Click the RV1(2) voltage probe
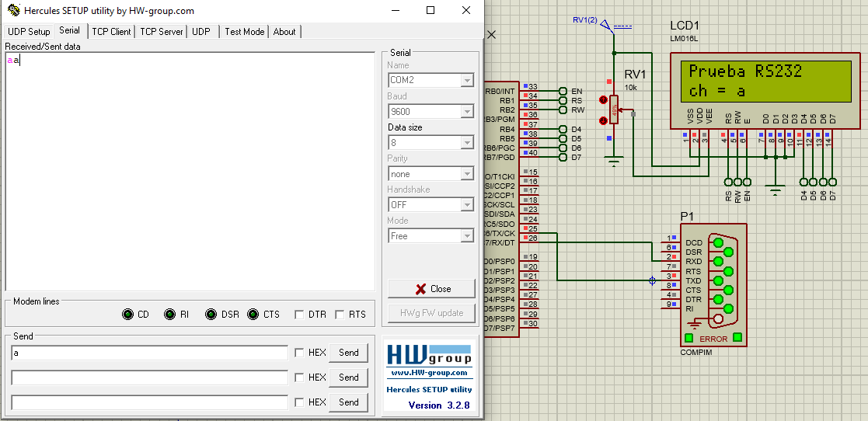 606,24
